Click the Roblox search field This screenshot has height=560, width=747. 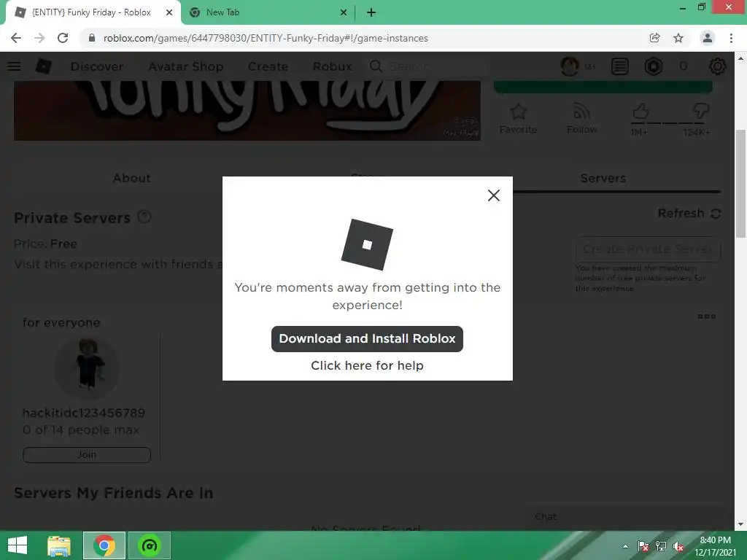point(426,66)
